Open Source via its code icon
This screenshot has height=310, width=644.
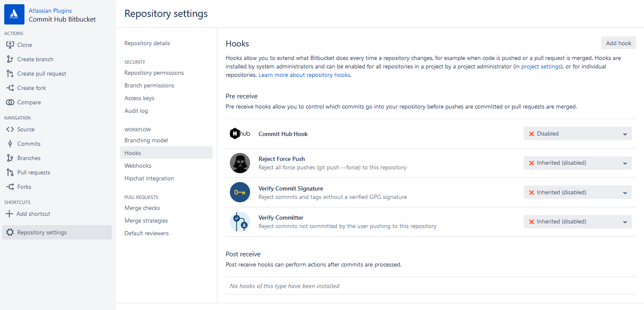pyautogui.click(x=10, y=129)
